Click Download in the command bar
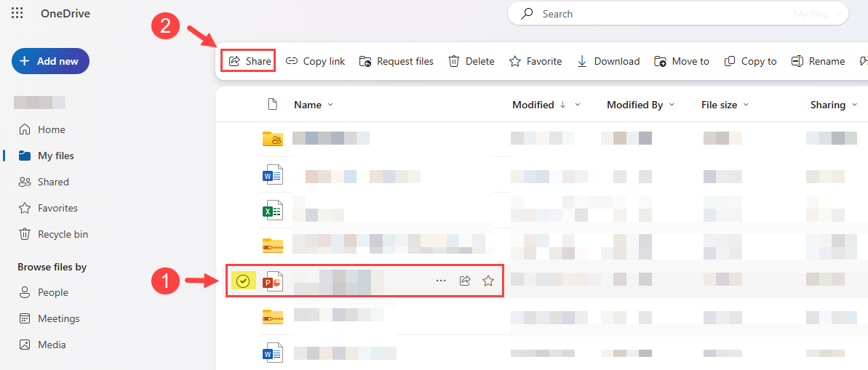This screenshot has width=868, height=370. tap(608, 61)
